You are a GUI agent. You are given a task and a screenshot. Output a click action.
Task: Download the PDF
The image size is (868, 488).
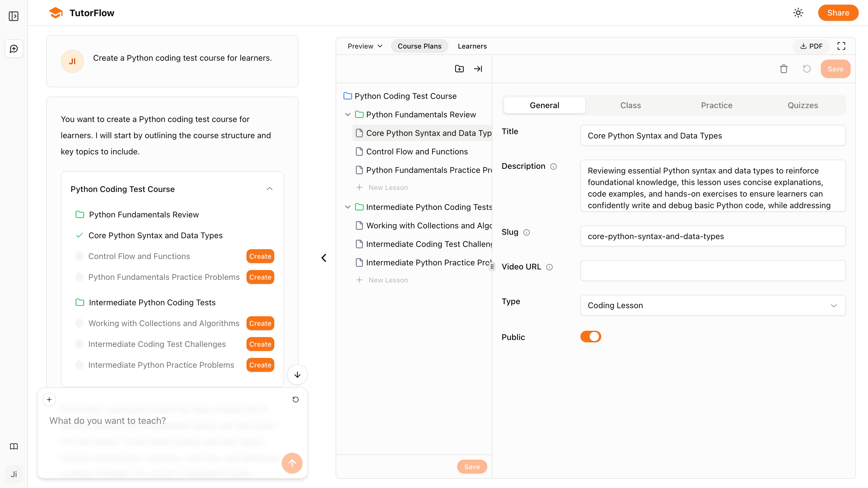[811, 46]
